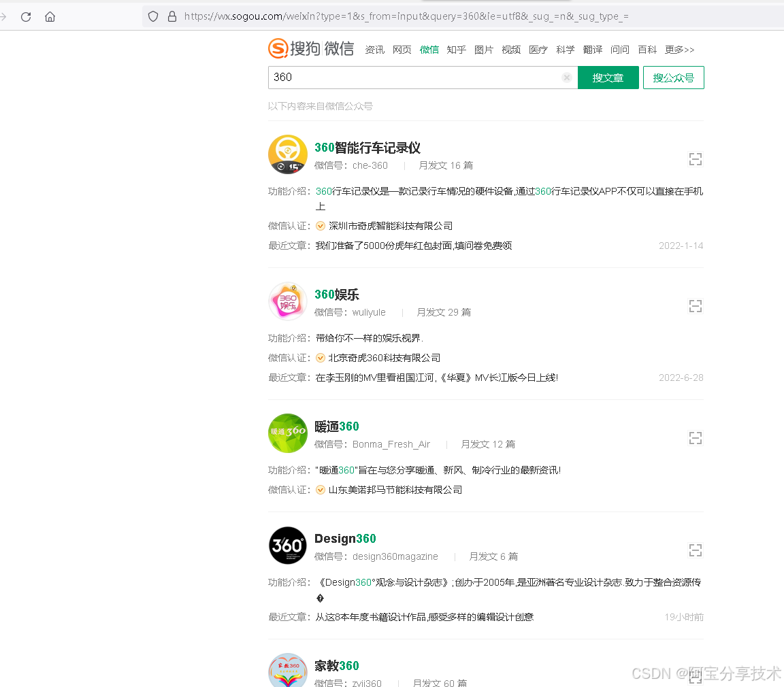784x687 pixels.
Task: Show QR code for 360娱乐 account
Action: (x=696, y=306)
